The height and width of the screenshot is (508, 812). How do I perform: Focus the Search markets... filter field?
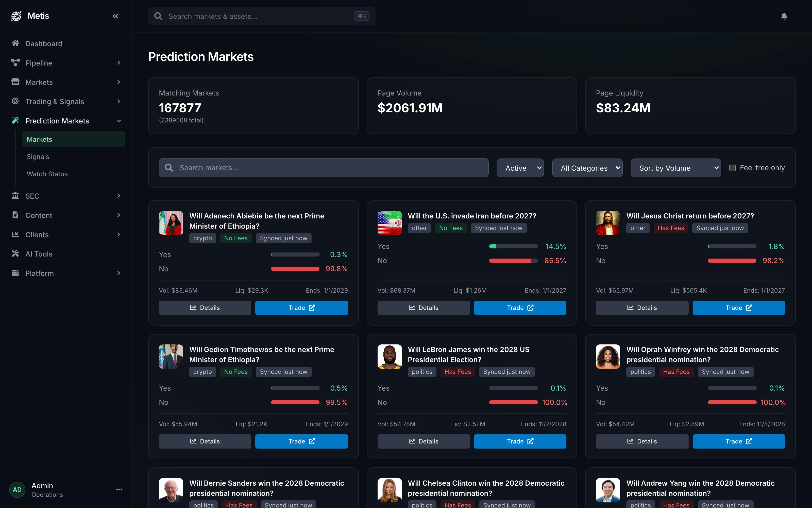[x=324, y=168]
